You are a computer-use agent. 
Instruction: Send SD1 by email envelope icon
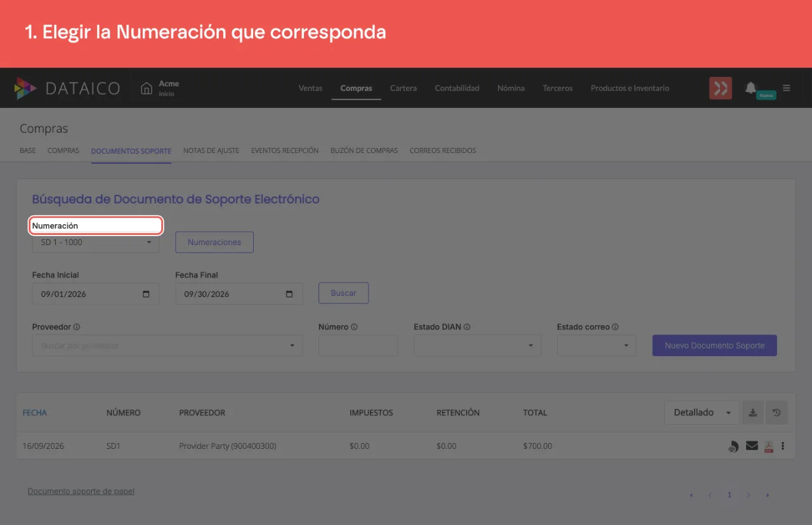pos(752,446)
